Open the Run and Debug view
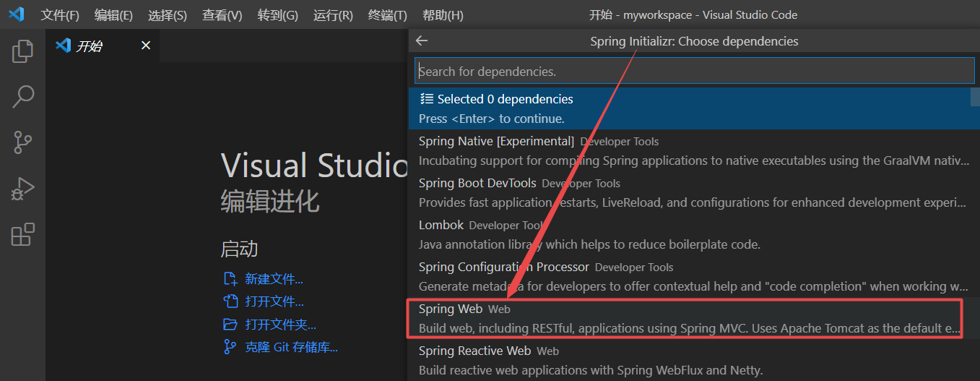The width and height of the screenshot is (980, 381). (22, 189)
